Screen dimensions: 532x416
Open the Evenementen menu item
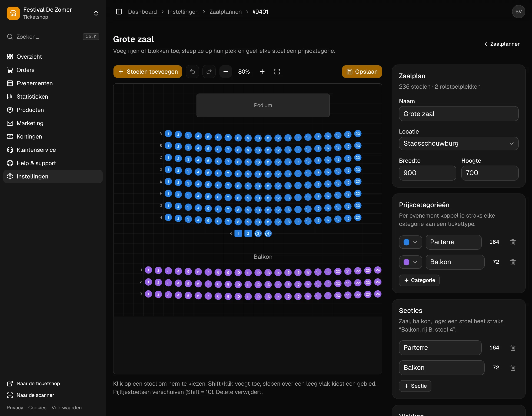point(53,83)
